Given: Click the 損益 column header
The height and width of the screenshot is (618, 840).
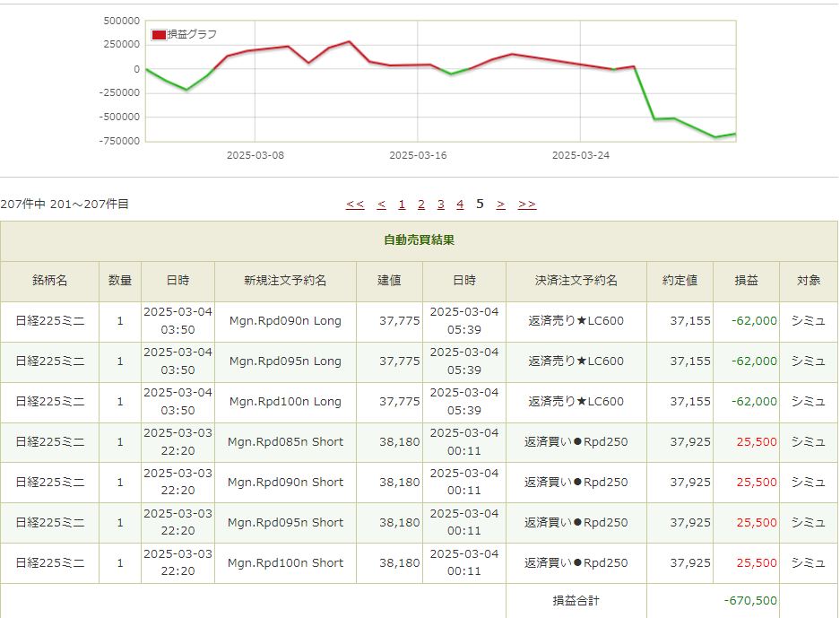Looking at the screenshot, I should (746, 281).
